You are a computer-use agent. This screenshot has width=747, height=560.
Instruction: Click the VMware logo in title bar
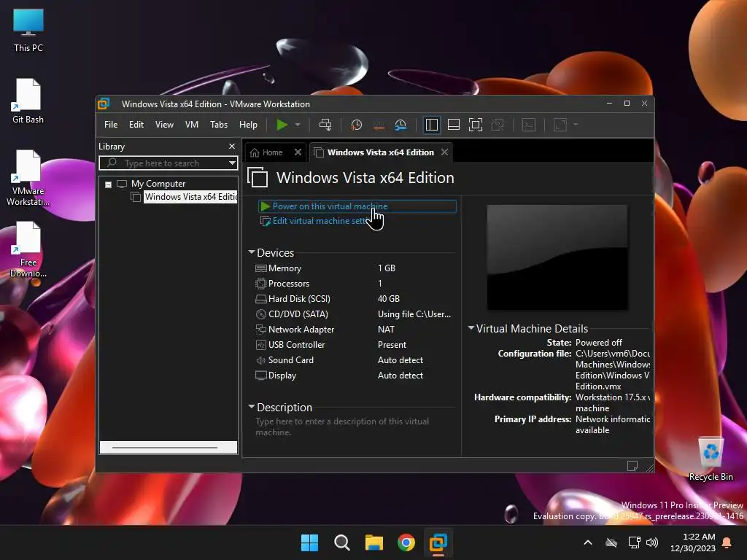click(x=104, y=104)
